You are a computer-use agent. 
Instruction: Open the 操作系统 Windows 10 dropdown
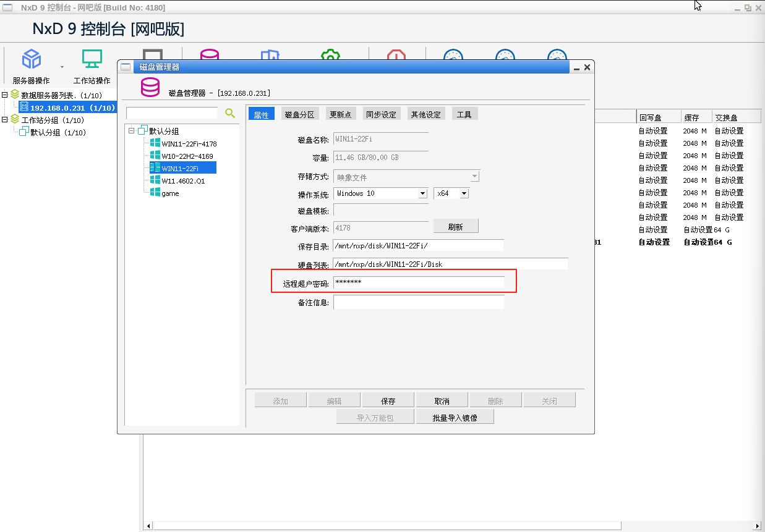pos(423,193)
